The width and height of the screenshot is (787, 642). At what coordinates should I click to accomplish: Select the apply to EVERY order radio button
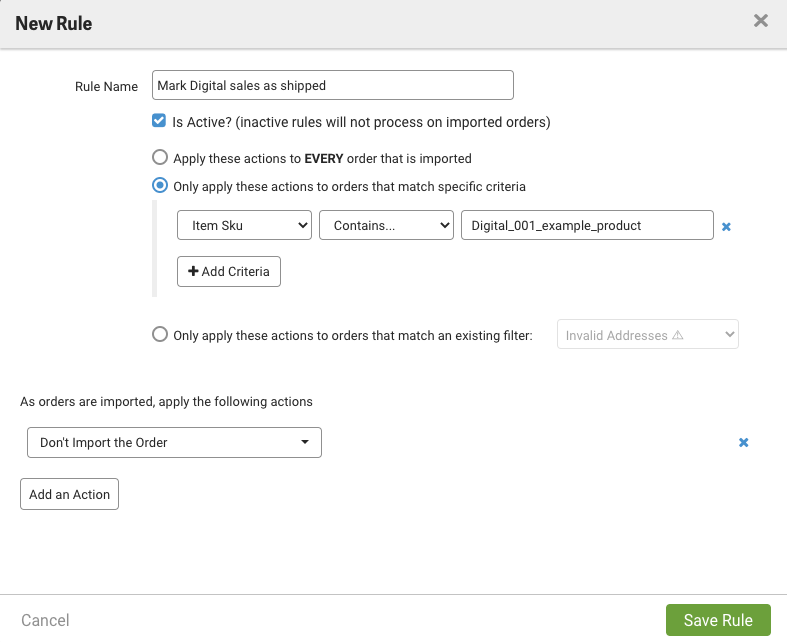[159, 158]
